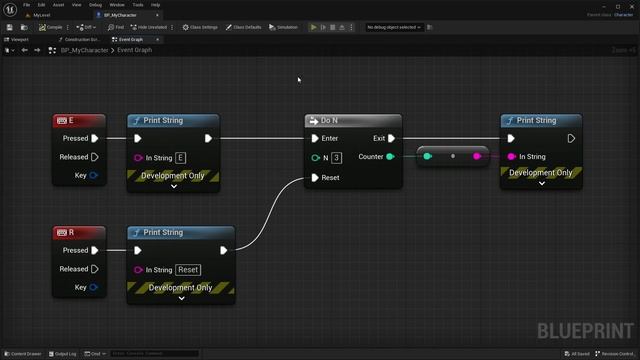The image size is (640, 360).
Task: Click output exec pin of right Print String
Action: click(571, 139)
